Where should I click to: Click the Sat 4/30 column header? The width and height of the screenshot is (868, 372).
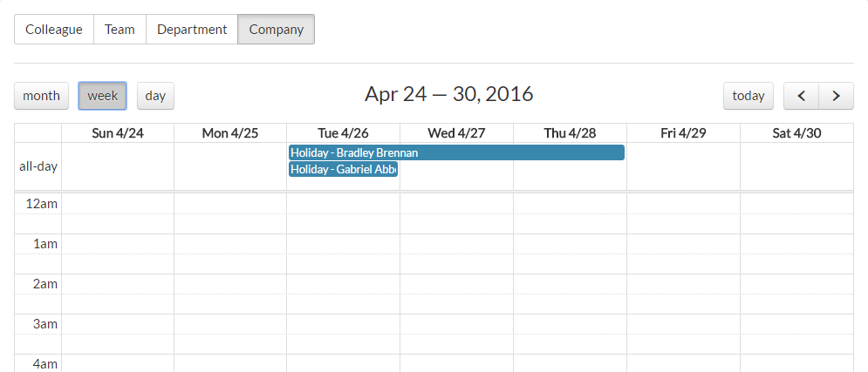(x=796, y=133)
